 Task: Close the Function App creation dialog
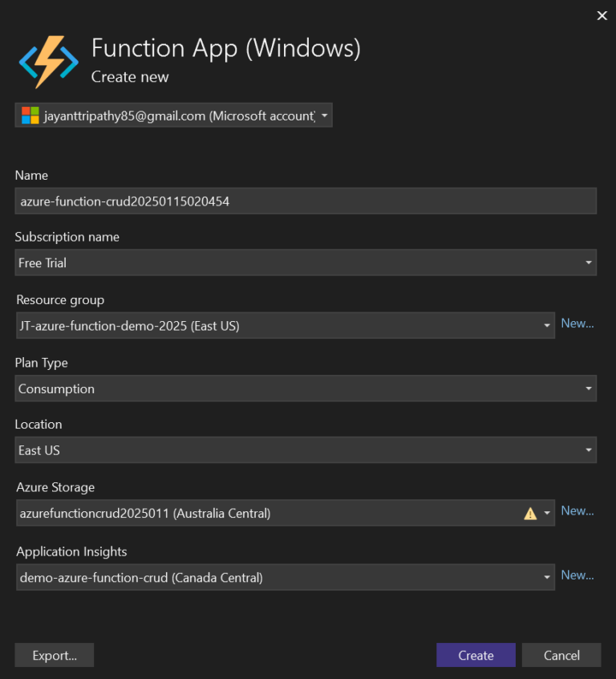602,15
